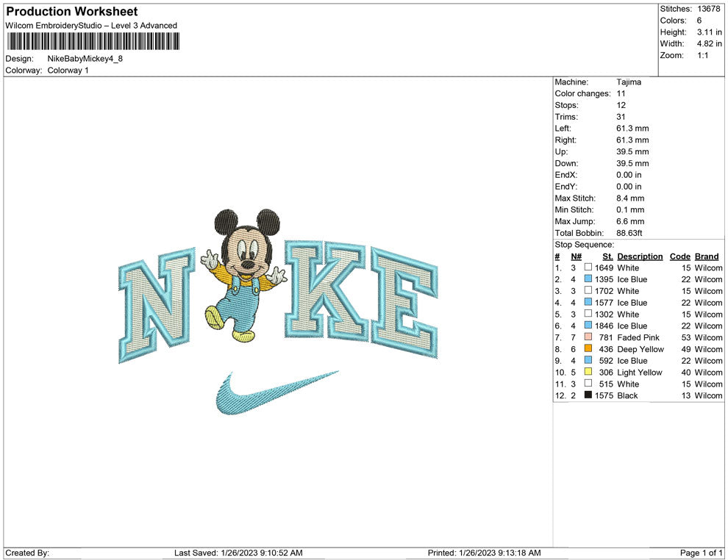Click the 'Stop Sequence:' label
The height and width of the screenshot is (560, 728).
[x=584, y=245]
